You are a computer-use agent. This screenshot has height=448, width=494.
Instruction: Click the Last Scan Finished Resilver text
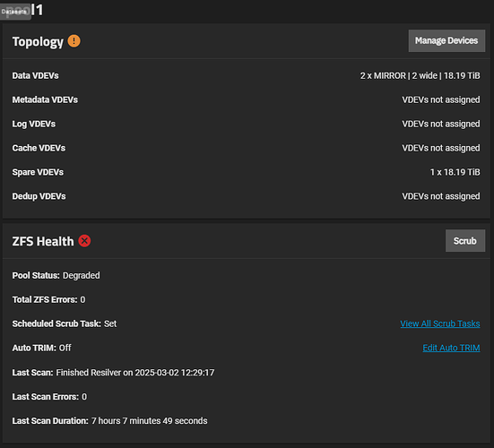pos(135,373)
